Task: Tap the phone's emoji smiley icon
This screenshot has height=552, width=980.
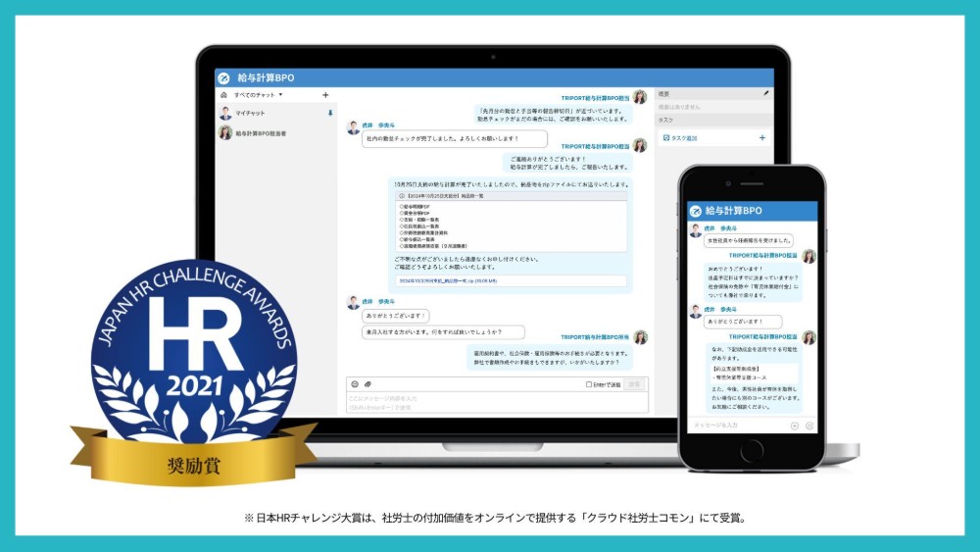Action: point(809,426)
